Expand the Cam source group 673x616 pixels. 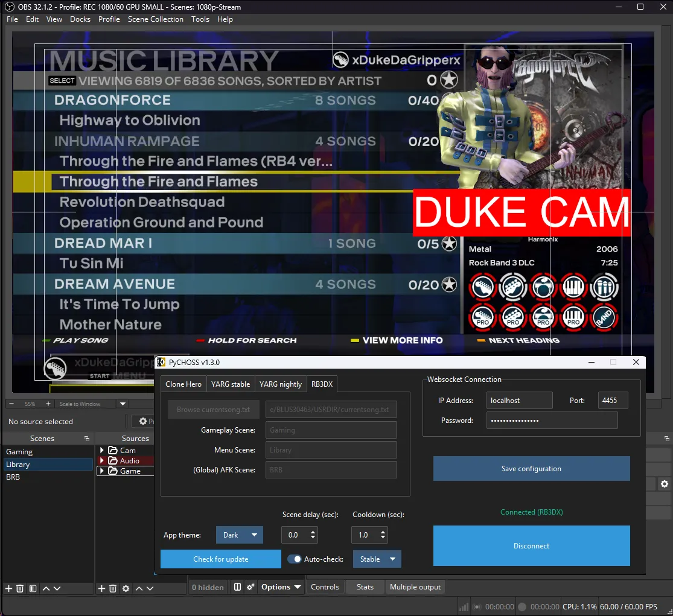102,450
